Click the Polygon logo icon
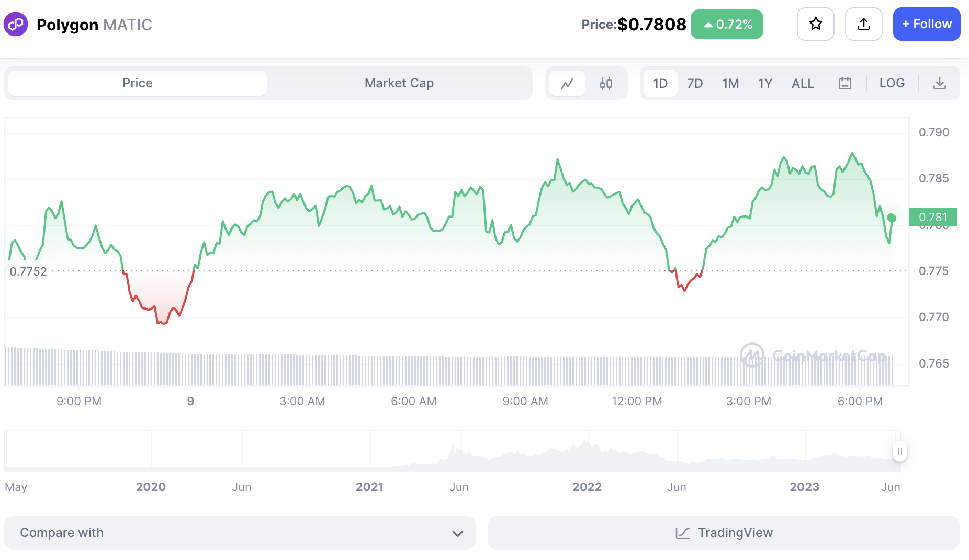 (16, 24)
